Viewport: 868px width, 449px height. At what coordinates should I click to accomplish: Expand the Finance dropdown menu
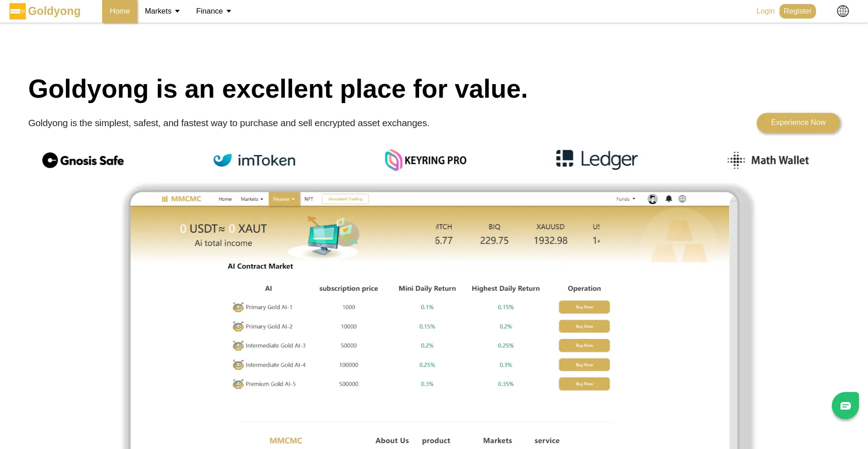point(214,11)
